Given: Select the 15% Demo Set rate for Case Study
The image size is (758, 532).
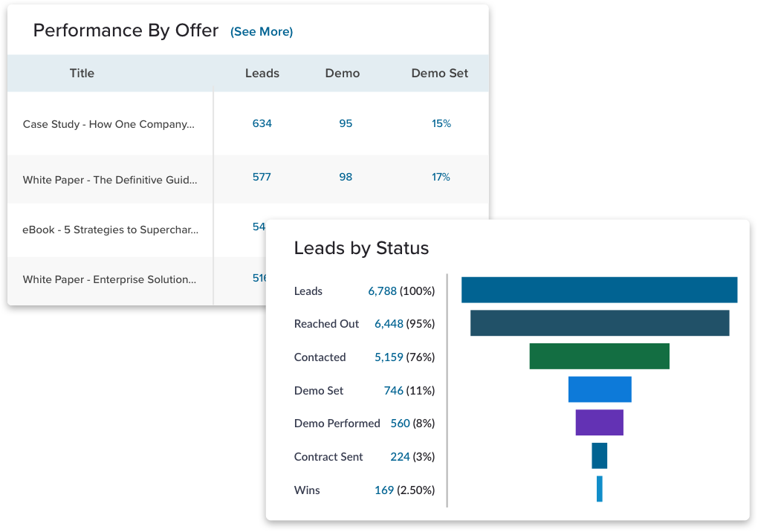Looking at the screenshot, I should point(441,123).
